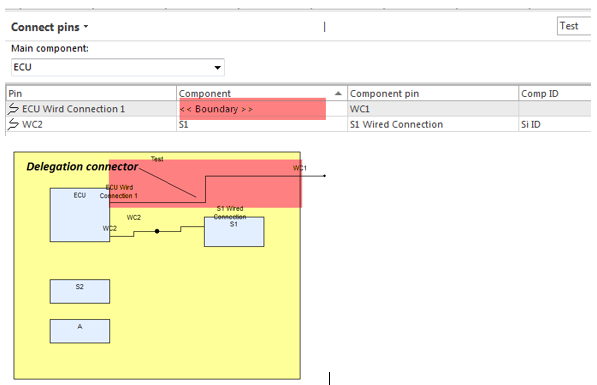Click the pin icon beside ECU Wird Connection 1
The width and height of the screenshot is (597, 385).
coord(13,109)
